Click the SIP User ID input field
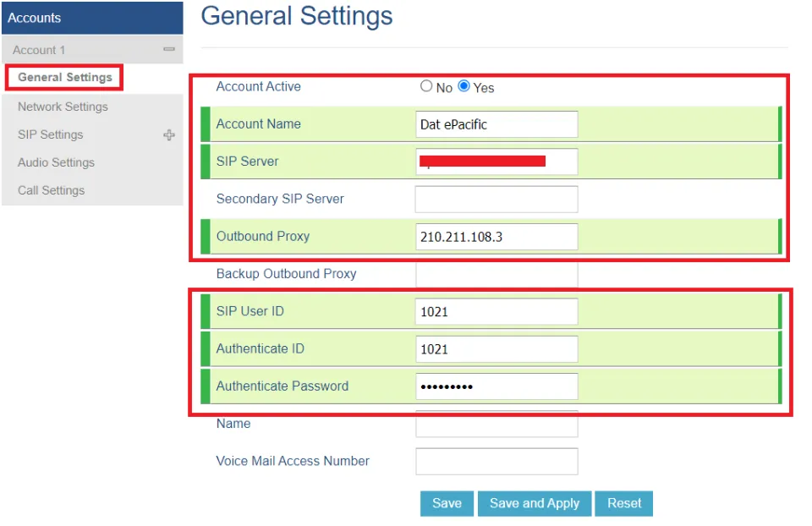The height and width of the screenshot is (526, 812). point(497,312)
